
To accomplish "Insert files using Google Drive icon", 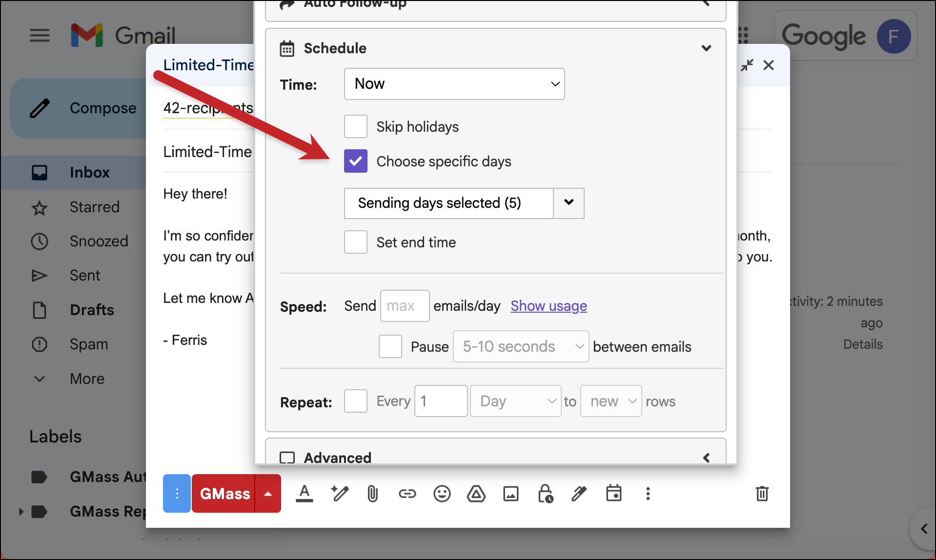I will pyautogui.click(x=476, y=494).
